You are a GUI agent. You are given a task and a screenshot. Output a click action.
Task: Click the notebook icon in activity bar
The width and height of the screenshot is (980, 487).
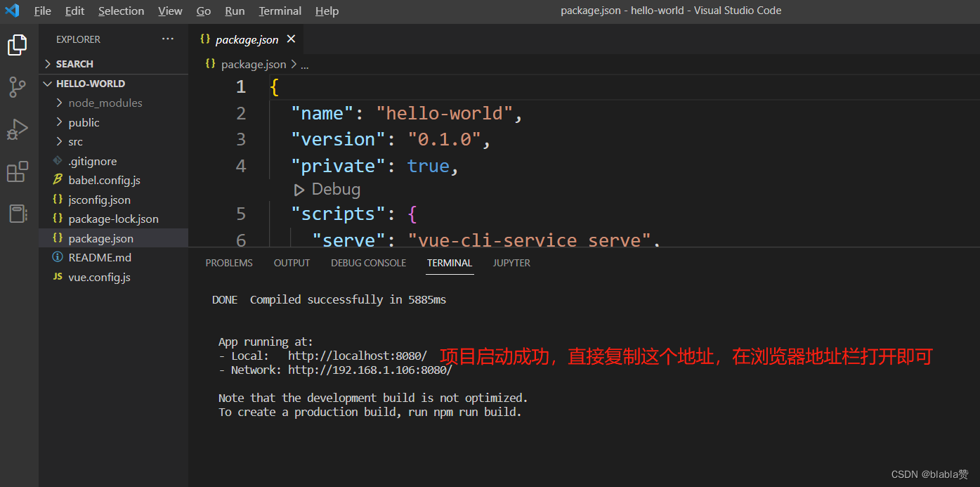tap(18, 214)
